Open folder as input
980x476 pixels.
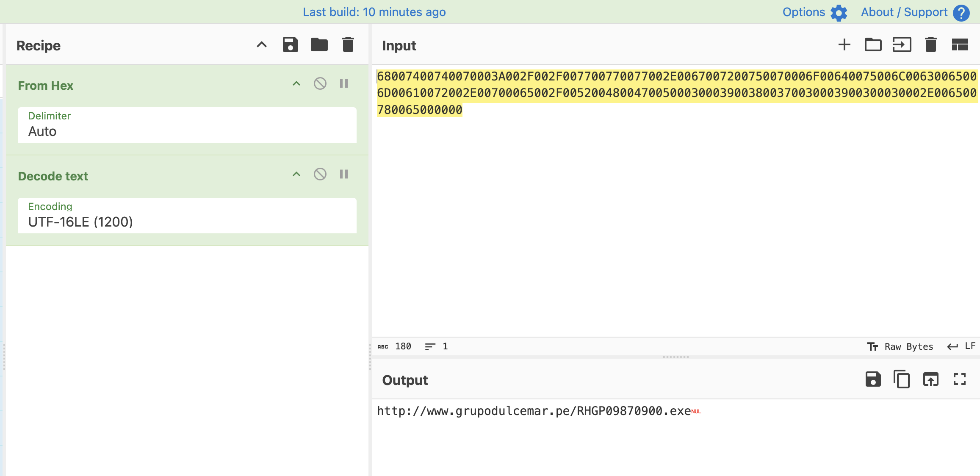click(873, 45)
